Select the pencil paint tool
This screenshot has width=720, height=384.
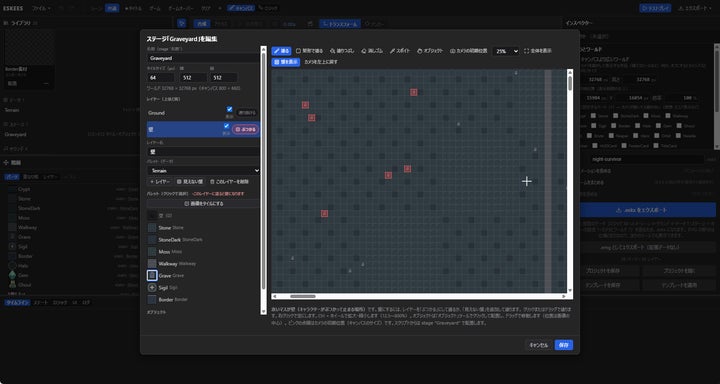click(x=281, y=51)
